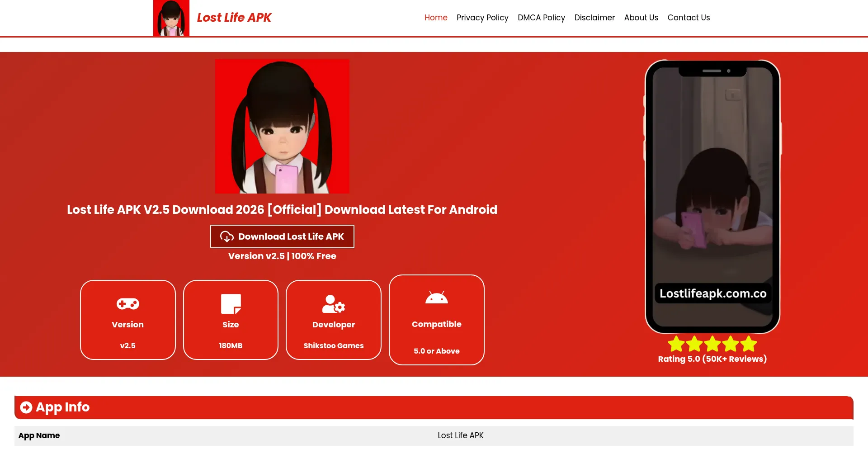Select the App Name row label
The width and height of the screenshot is (868, 449).
(x=39, y=435)
